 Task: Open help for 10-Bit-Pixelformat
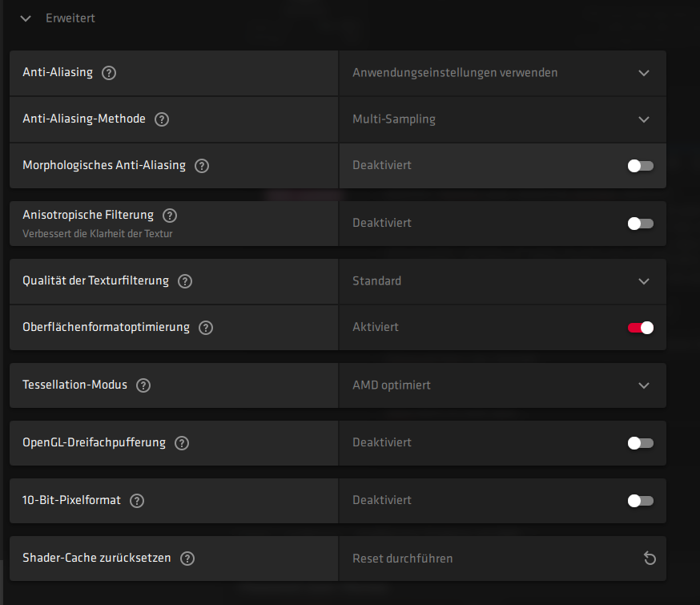(x=137, y=501)
